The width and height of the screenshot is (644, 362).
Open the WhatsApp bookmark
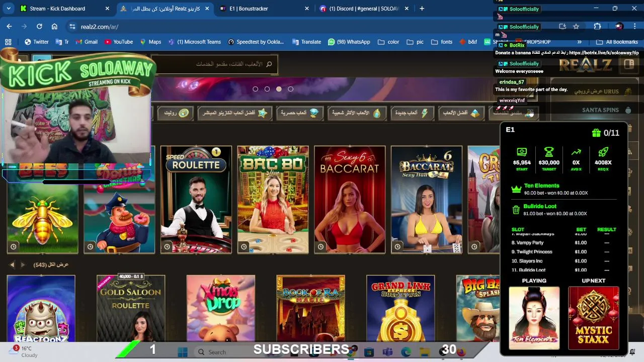(x=348, y=42)
